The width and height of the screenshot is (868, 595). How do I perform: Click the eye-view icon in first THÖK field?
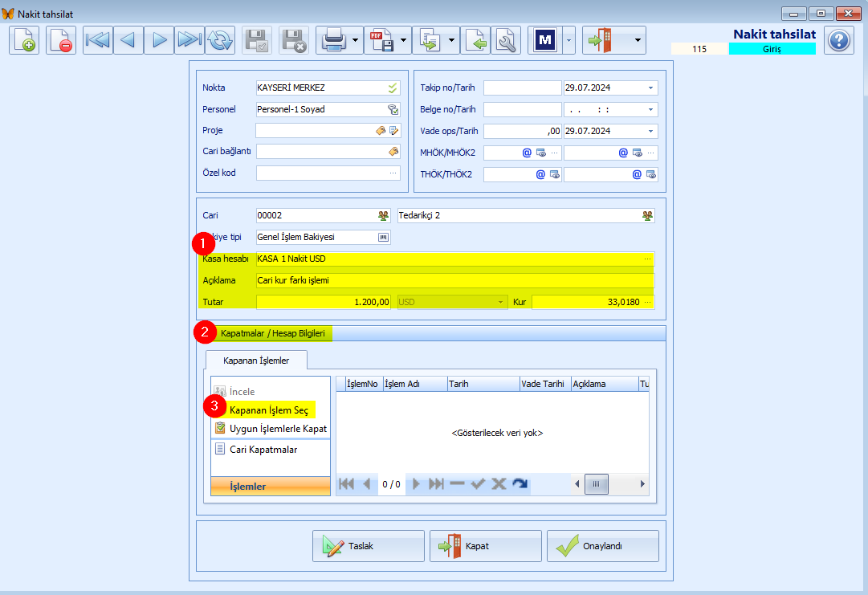click(x=554, y=174)
